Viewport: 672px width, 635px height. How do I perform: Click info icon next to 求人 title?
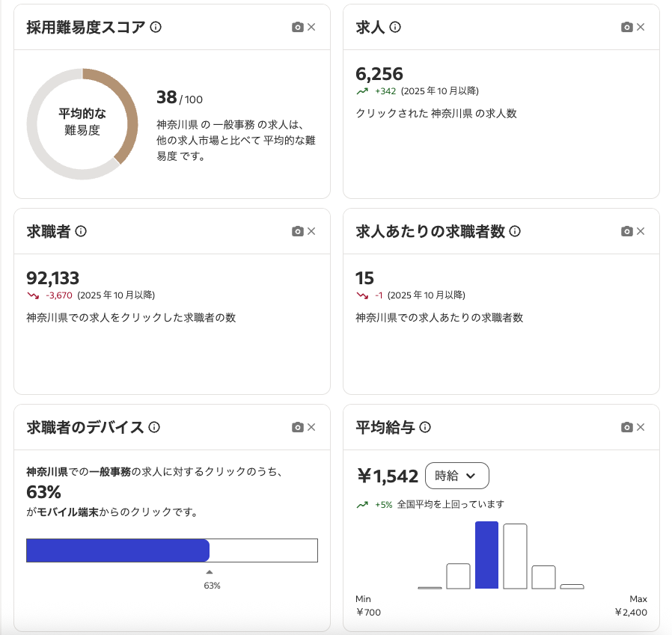[x=395, y=27]
